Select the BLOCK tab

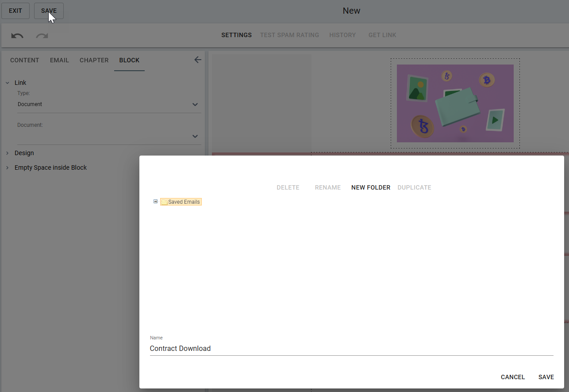click(x=129, y=60)
